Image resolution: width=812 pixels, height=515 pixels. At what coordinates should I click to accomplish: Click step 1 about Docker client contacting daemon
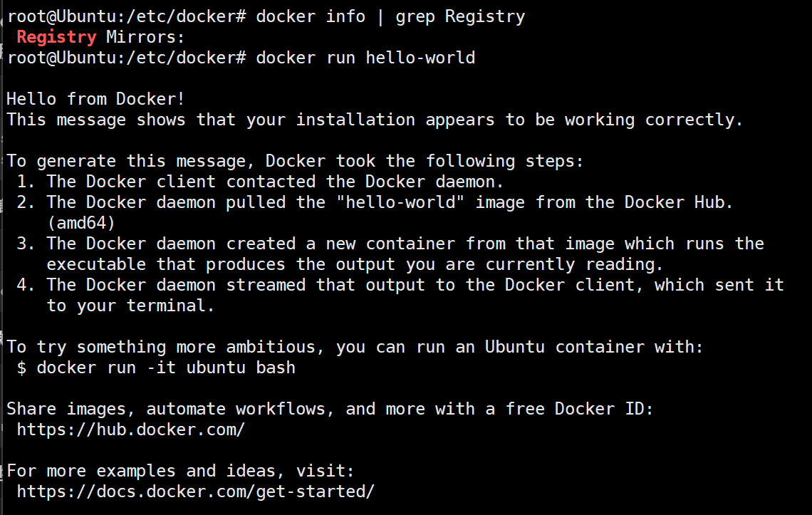(x=260, y=182)
